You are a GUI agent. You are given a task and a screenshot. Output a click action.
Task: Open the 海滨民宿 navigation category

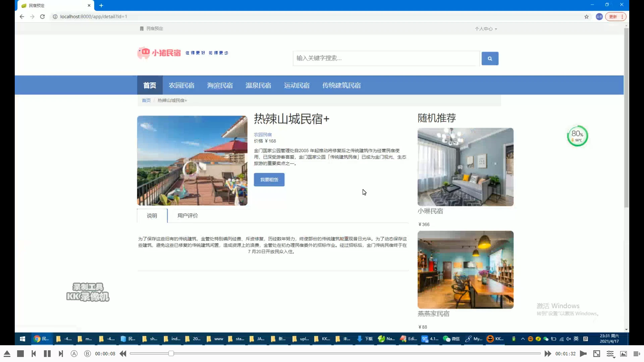click(220, 85)
